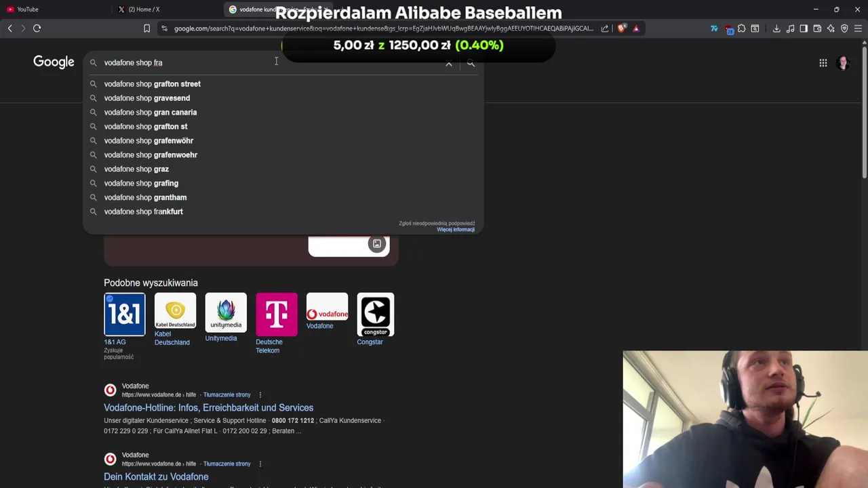Image resolution: width=868 pixels, height=488 pixels.
Task: Open three-dot menu for the Vodafone-Hotline result
Action: (260, 395)
